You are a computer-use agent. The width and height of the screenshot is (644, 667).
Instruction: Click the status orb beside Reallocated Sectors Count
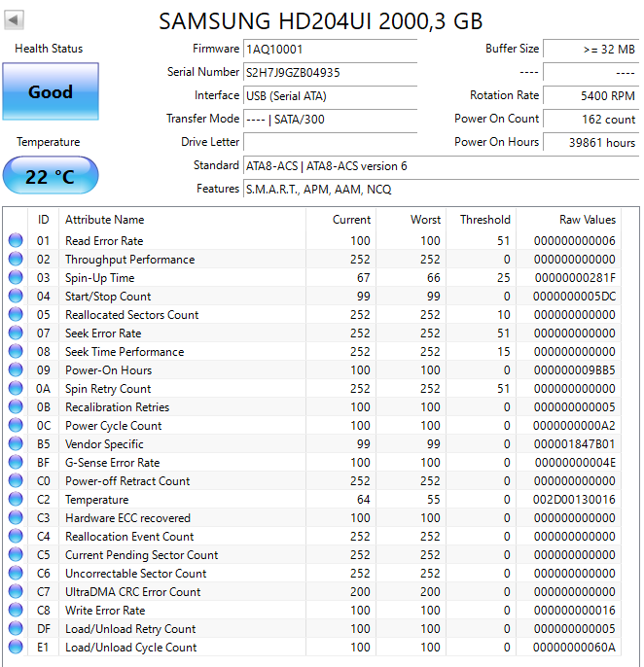(16, 315)
